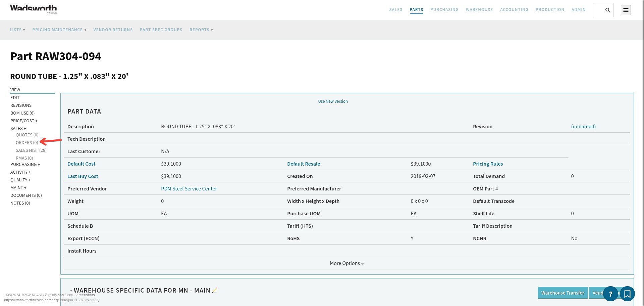The width and height of the screenshot is (644, 306).
Task: Expand the Purchasing sidebar section
Action: pyautogui.click(x=25, y=164)
